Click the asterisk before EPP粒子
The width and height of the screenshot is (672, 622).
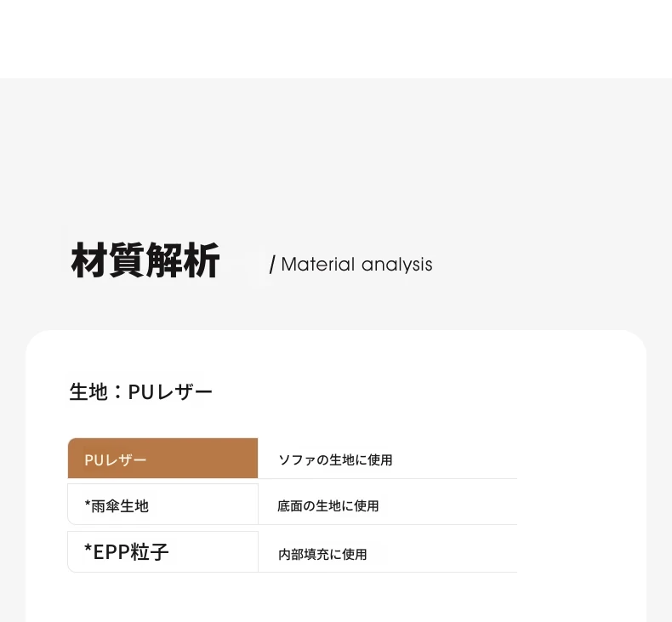88,549
